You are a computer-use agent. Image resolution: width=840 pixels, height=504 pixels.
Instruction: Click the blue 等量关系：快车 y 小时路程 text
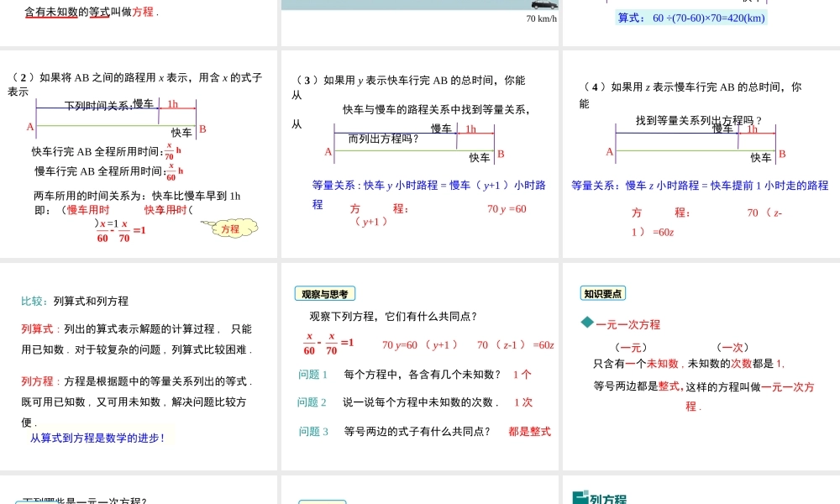[x=428, y=194]
